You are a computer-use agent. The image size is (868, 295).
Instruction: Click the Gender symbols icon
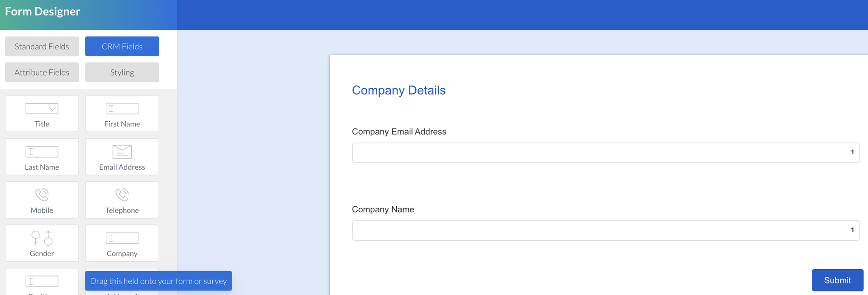point(42,238)
